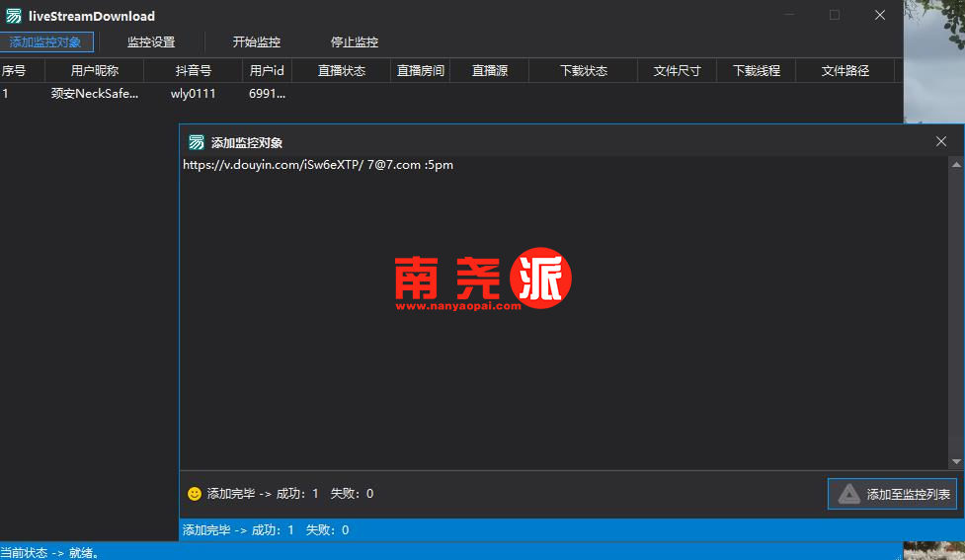Click the logo icon in 添加监控对象 dialog title
This screenshot has height=560, width=965.
197,142
